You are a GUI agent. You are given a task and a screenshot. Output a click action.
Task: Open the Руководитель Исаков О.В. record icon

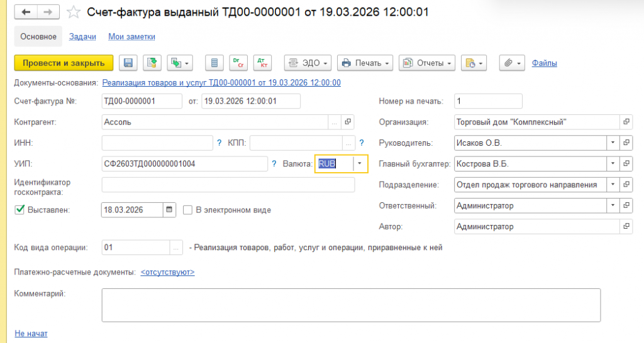(626, 143)
